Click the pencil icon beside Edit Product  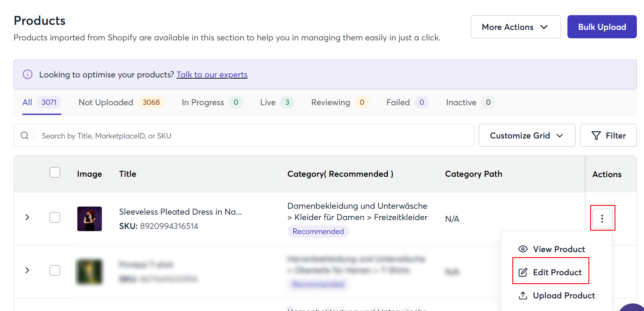click(523, 272)
